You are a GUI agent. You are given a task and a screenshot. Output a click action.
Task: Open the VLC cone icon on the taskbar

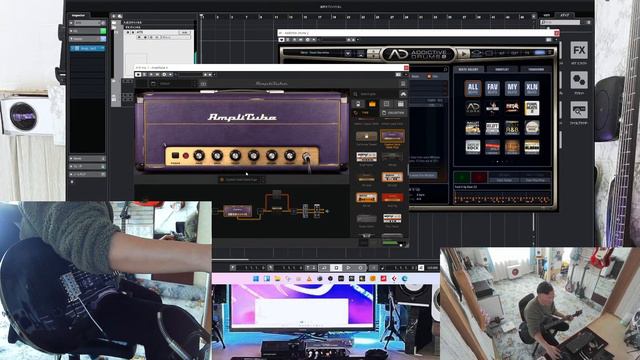pyautogui.click(x=309, y=279)
